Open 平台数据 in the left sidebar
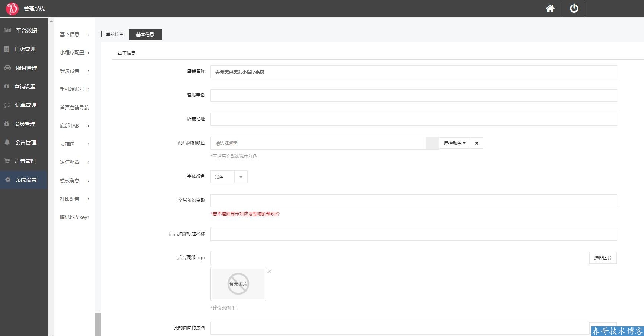Screen dimensions: 644x336 click(26, 31)
